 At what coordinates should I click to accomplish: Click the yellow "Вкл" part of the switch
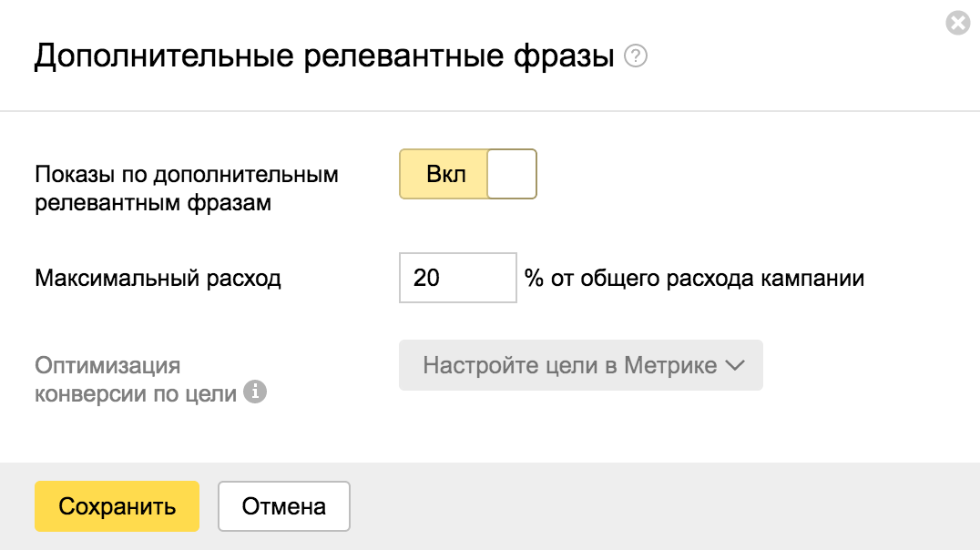(x=444, y=174)
